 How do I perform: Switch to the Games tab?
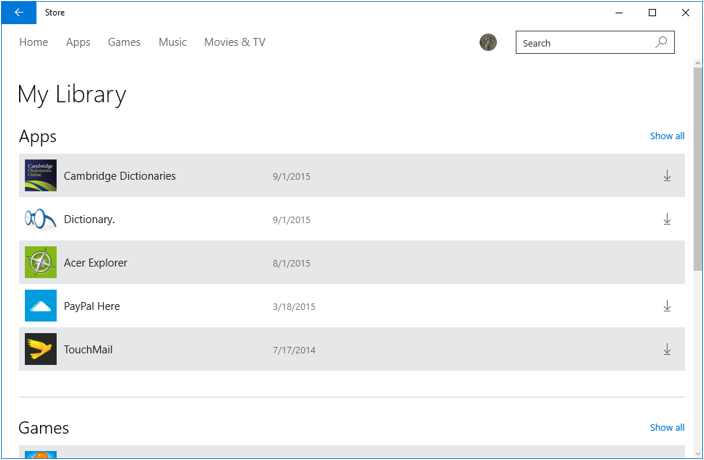124,42
